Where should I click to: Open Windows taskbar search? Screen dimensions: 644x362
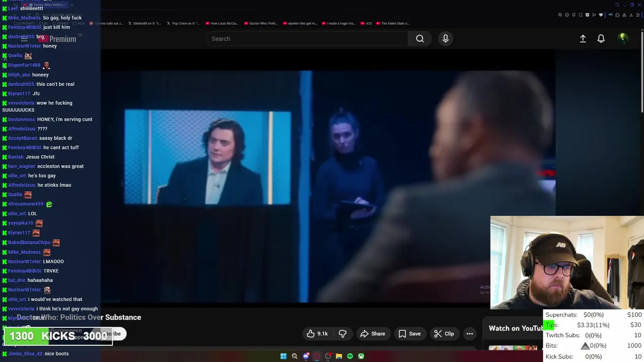point(294,356)
